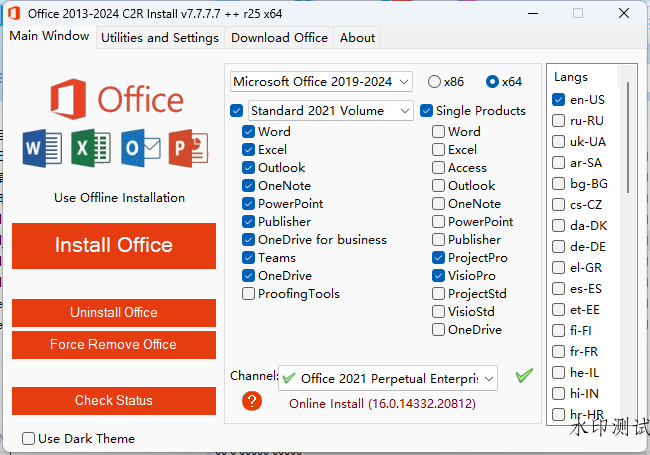Image resolution: width=650 pixels, height=455 pixels.
Task: Minimize the C2R Install window
Action: [x=533, y=13]
